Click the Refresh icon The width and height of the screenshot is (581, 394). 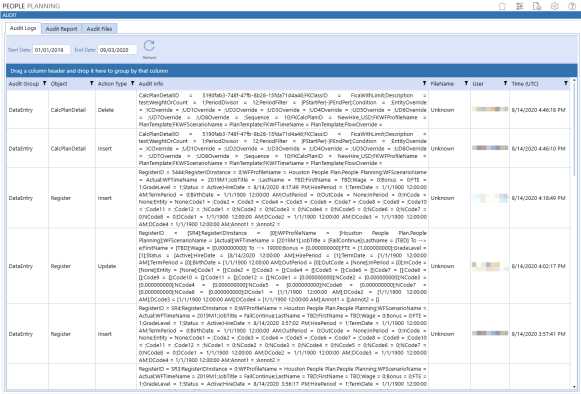(x=149, y=46)
